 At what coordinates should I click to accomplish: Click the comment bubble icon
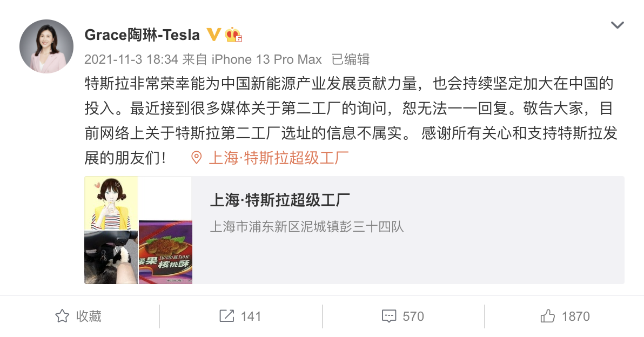coord(389,316)
